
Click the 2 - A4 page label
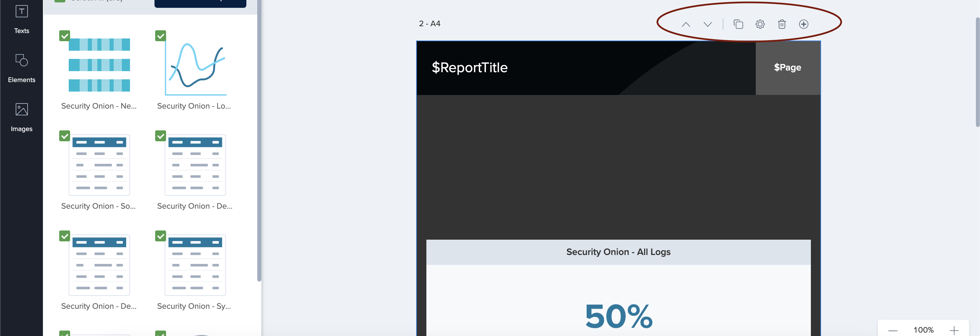coord(429,23)
